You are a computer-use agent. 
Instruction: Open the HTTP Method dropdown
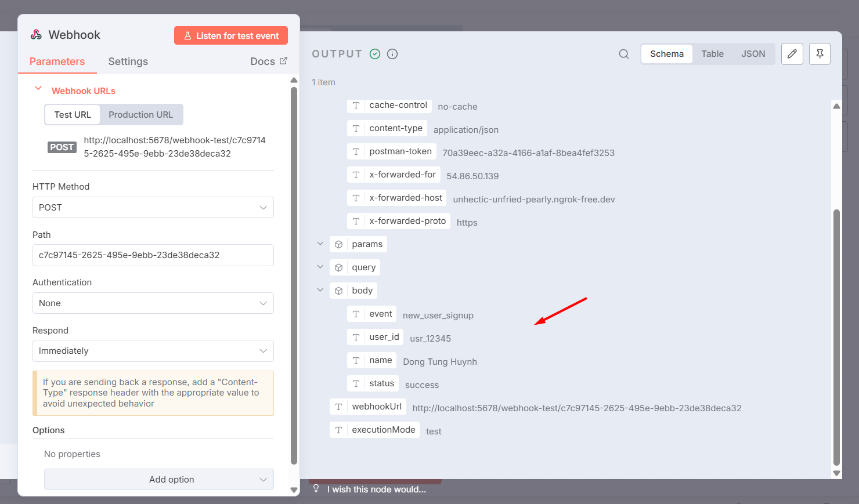point(153,208)
